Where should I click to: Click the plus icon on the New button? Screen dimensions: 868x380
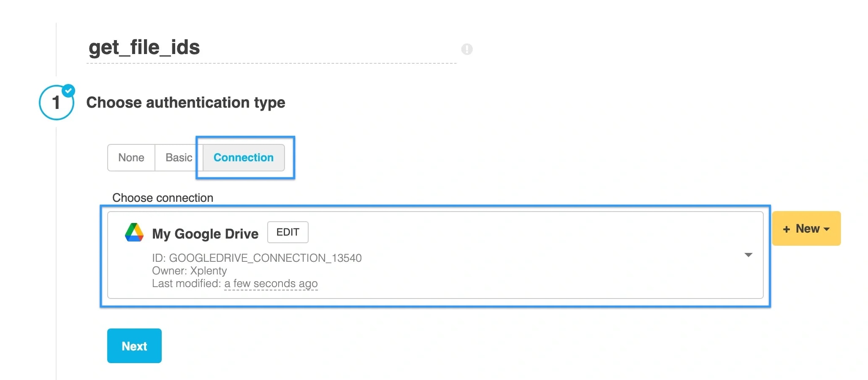pyautogui.click(x=787, y=228)
